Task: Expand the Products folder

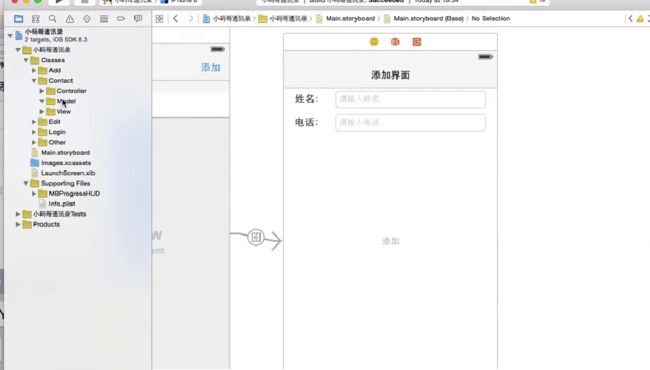Action: pos(18,225)
